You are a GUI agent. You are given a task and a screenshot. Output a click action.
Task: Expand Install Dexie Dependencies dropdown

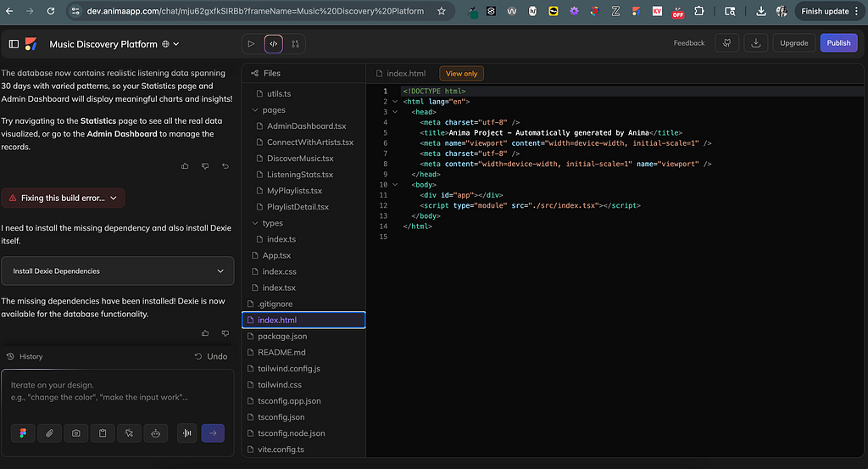coord(117,271)
